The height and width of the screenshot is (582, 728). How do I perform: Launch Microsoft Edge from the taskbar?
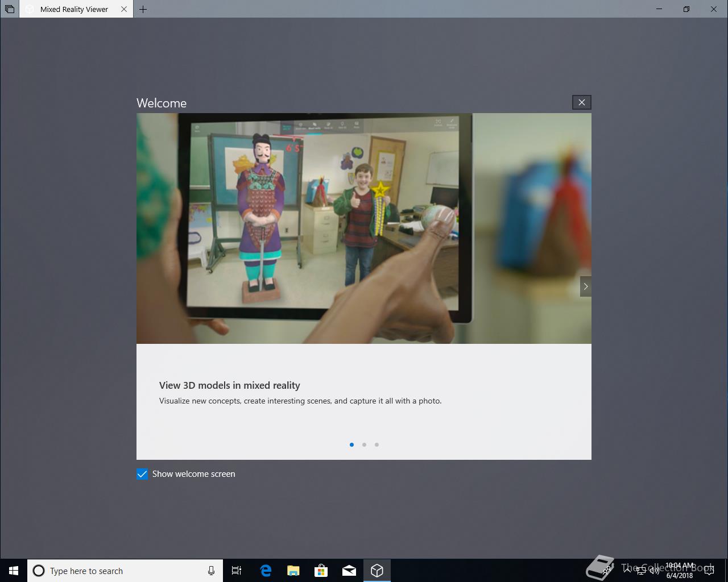tap(265, 571)
